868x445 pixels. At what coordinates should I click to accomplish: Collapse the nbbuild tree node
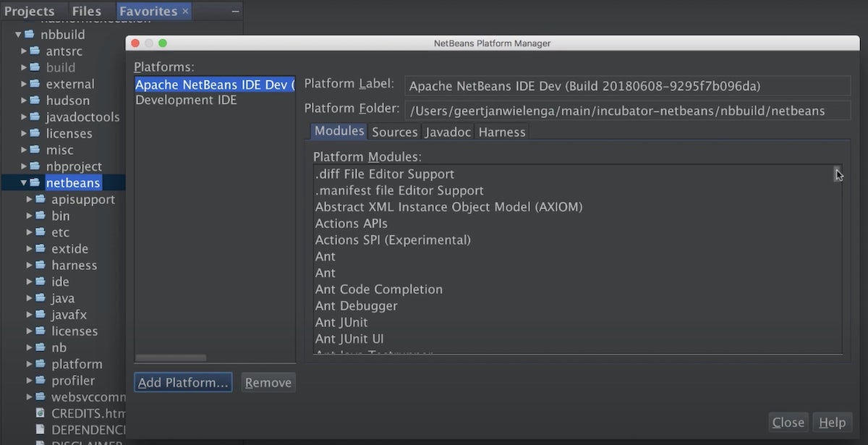(x=18, y=35)
